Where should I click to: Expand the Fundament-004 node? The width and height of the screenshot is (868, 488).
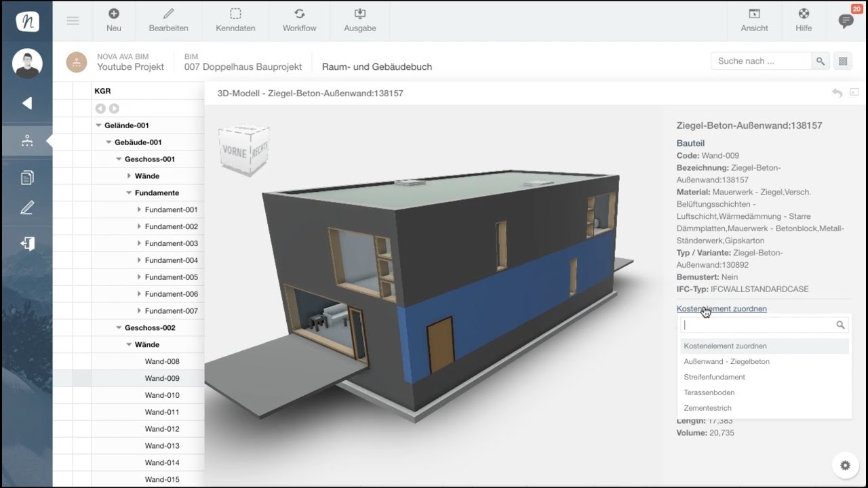(x=139, y=260)
